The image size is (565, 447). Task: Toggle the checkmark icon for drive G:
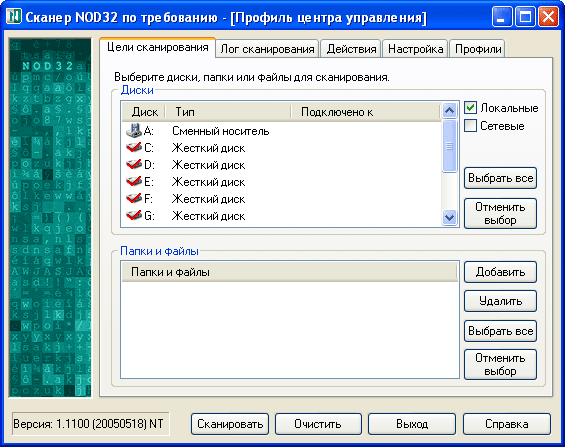134,215
